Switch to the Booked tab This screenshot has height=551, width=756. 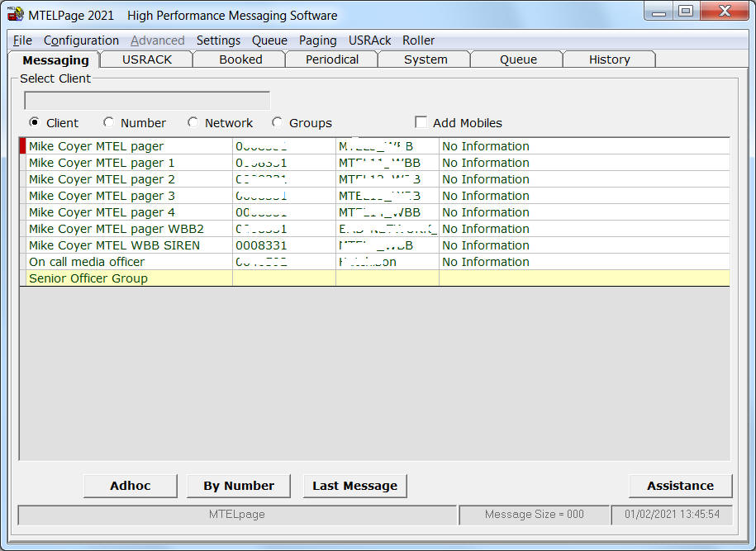(240, 59)
